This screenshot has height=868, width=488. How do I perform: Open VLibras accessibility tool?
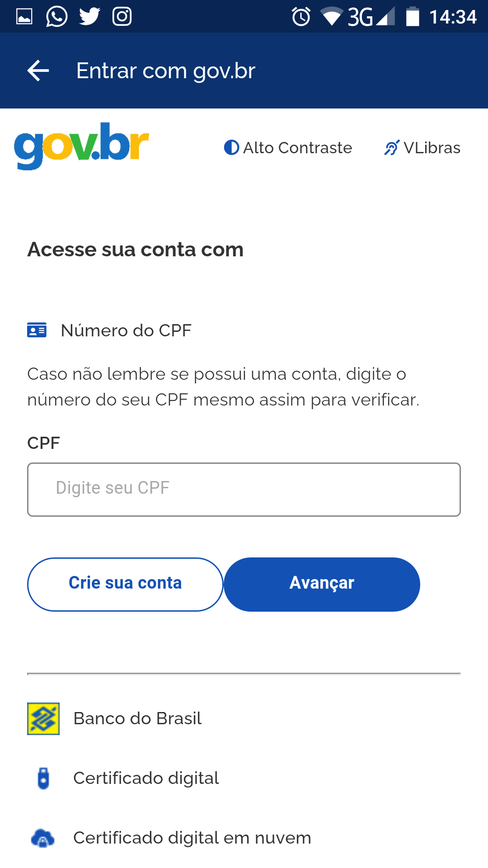coord(422,148)
